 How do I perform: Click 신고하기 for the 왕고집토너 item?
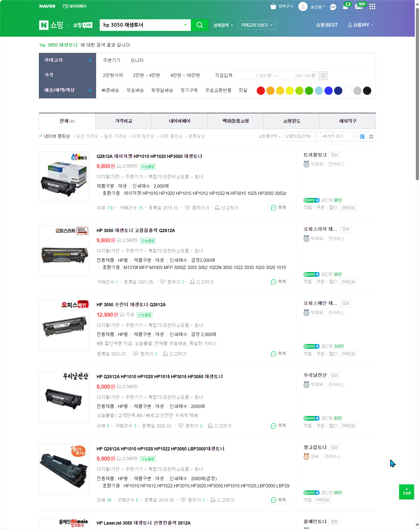click(x=222, y=500)
